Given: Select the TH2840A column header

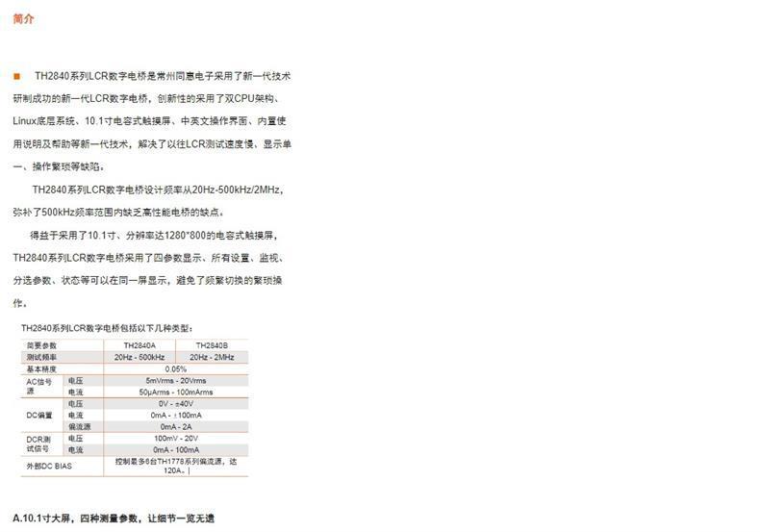Looking at the screenshot, I should tap(139, 345).
